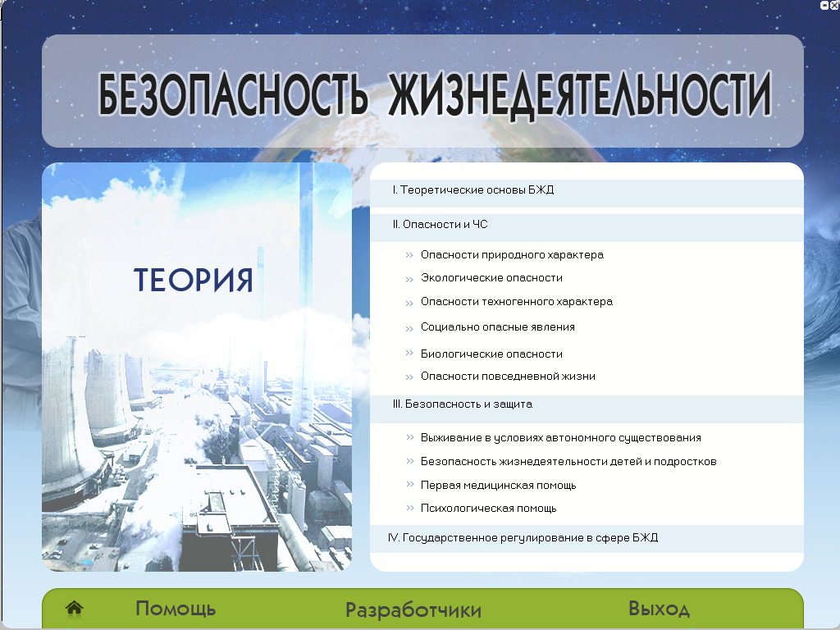840x630 pixels.
Task: Click chevron beside Опасности повседневной жизни
Action: pyautogui.click(x=410, y=377)
